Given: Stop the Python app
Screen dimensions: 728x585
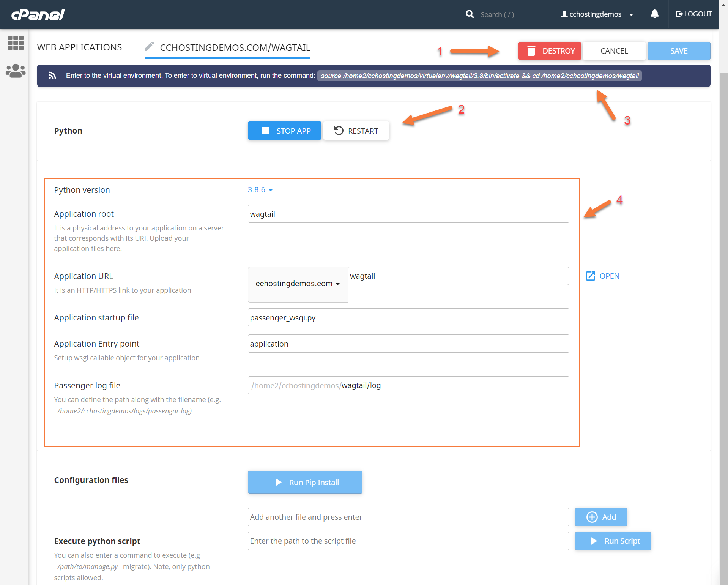Looking at the screenshot, I should point(285,131).
